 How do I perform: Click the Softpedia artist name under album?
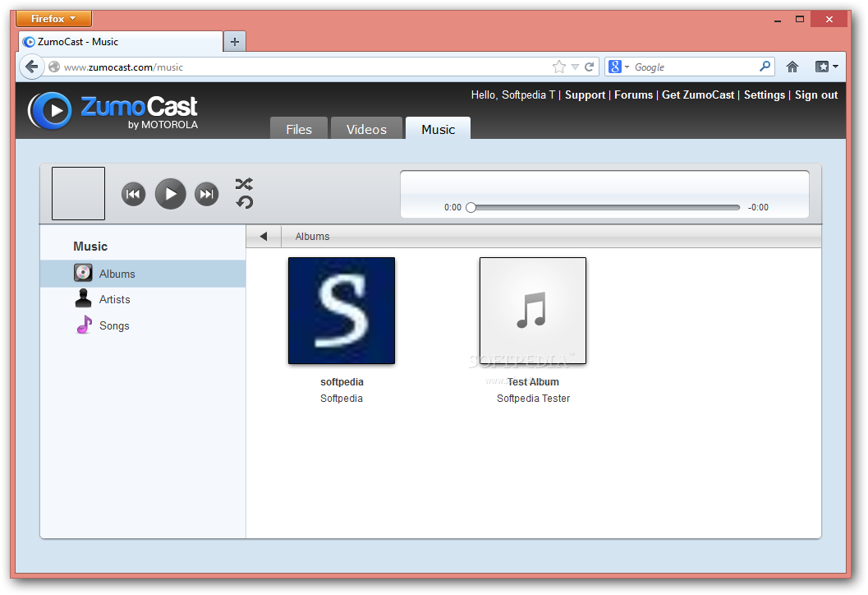pyautogui.click(x=342, y=399)
